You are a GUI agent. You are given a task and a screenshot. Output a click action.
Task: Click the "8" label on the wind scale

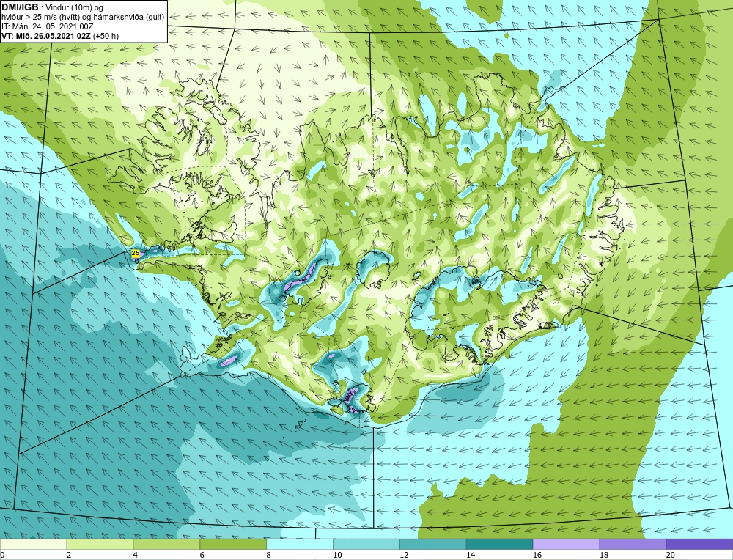coord(269,555)
